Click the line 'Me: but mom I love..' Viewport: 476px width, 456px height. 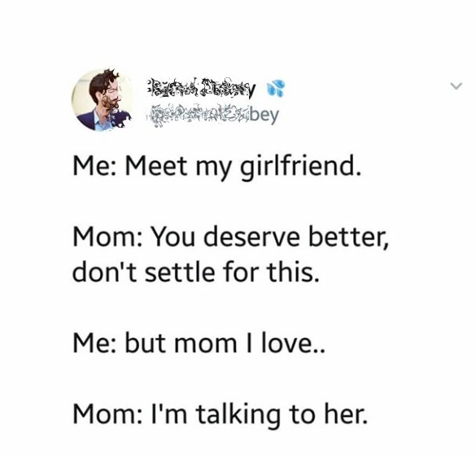click(199, 342)
